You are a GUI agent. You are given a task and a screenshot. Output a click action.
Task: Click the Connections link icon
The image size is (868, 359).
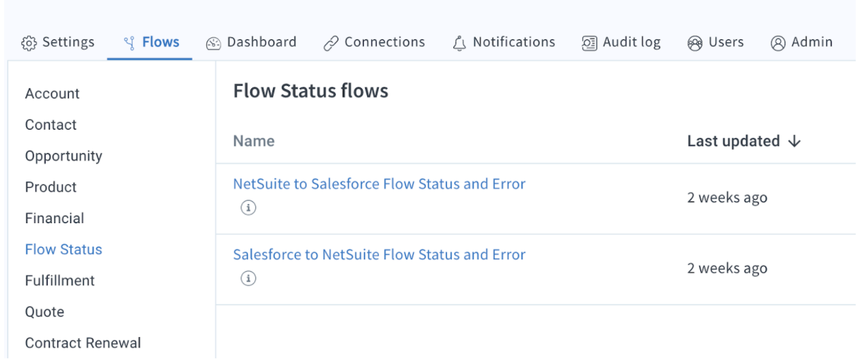(331, 43)
